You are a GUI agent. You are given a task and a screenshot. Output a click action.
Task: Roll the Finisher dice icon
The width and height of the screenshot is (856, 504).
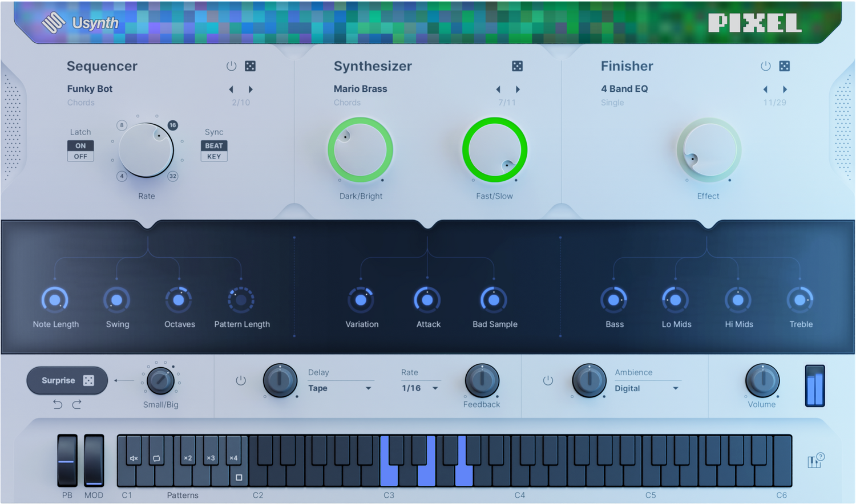click(784, 66)
